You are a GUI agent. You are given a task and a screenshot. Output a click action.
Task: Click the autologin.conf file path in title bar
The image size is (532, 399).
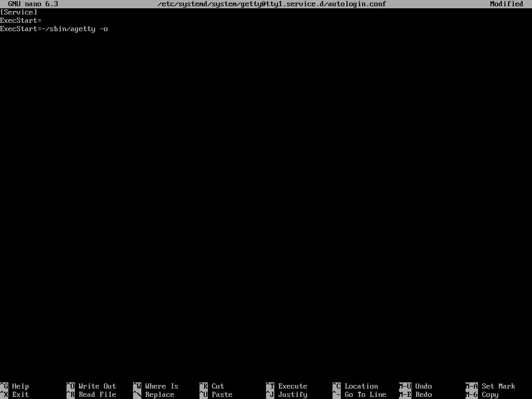[272, 4]
